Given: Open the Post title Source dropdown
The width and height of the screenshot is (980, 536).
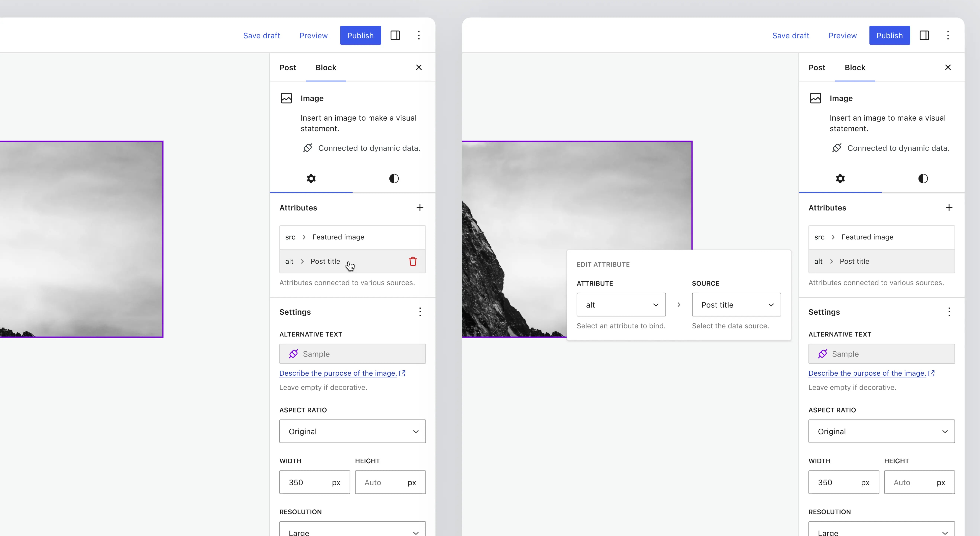Looking at the screenshot, I should [x=736, y=305].
